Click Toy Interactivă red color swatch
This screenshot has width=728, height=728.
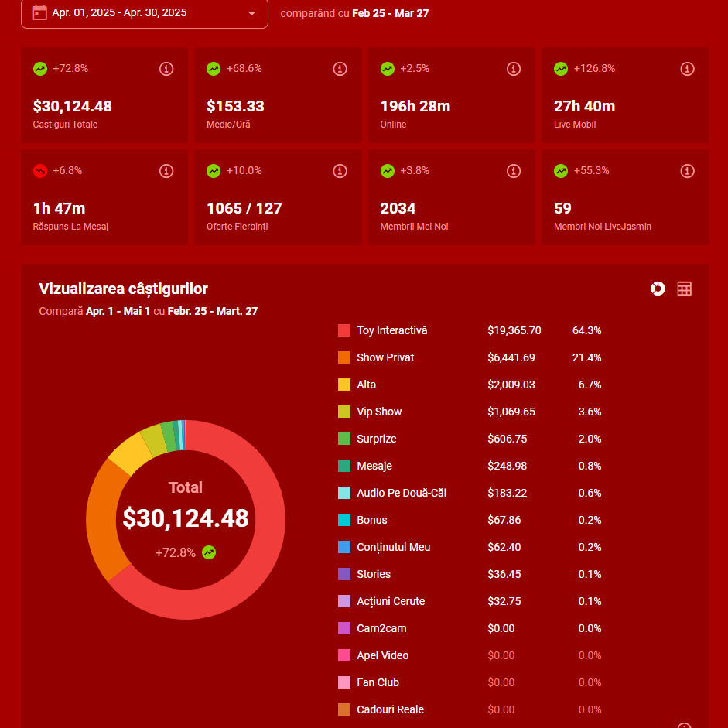tap(344, 331)
